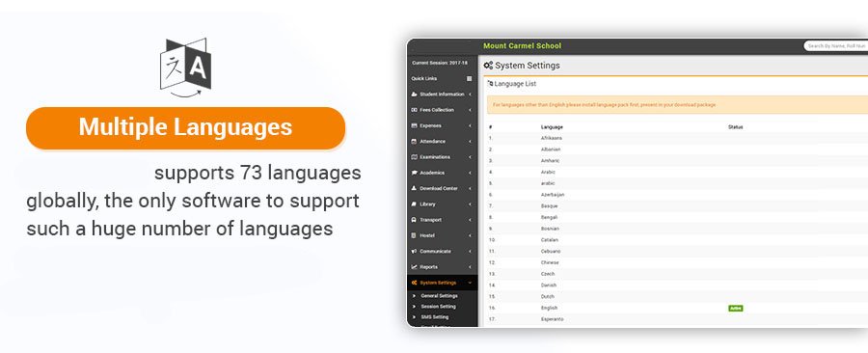Viewport: 868px width, 353px height.
Task: Expand the Examinations menu chevron
Action: click(470, 157)
